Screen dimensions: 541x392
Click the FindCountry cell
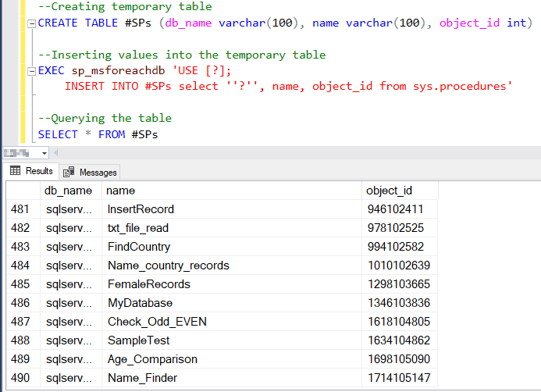click(x=232, y=247)
